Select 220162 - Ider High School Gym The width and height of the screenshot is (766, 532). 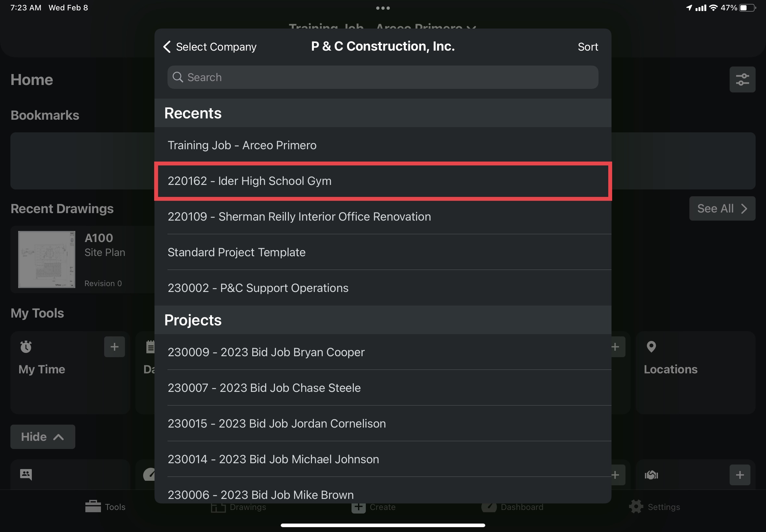coord(383,181)
